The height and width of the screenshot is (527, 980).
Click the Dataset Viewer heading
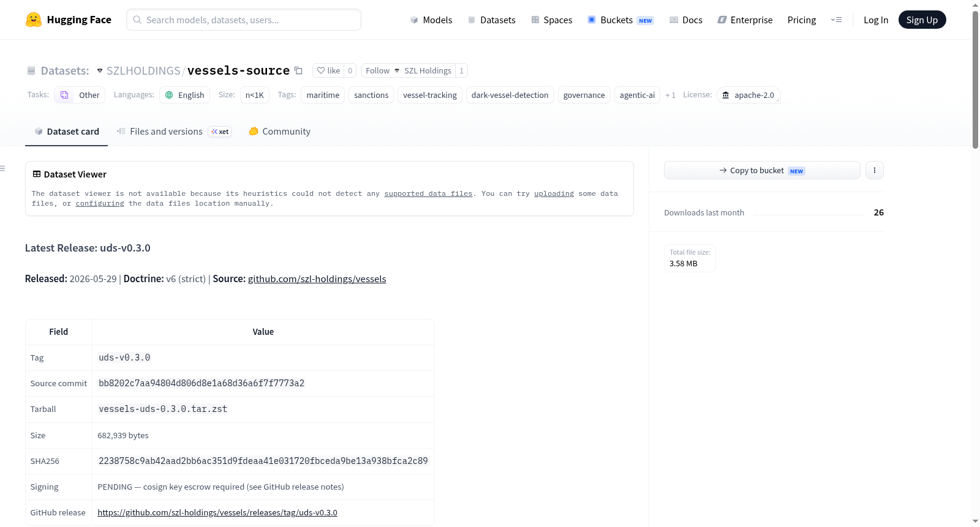[x=75, y=174]
